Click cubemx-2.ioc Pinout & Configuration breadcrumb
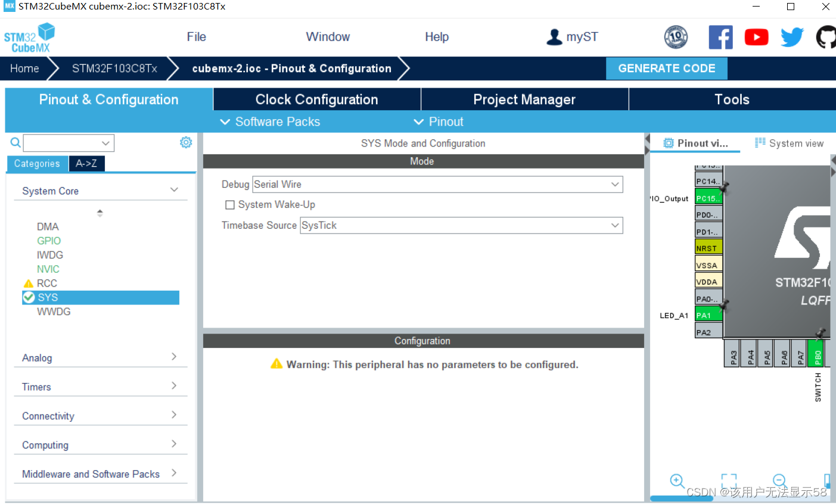The width and height of the screenshot is (836, 504). click(291, 69)
